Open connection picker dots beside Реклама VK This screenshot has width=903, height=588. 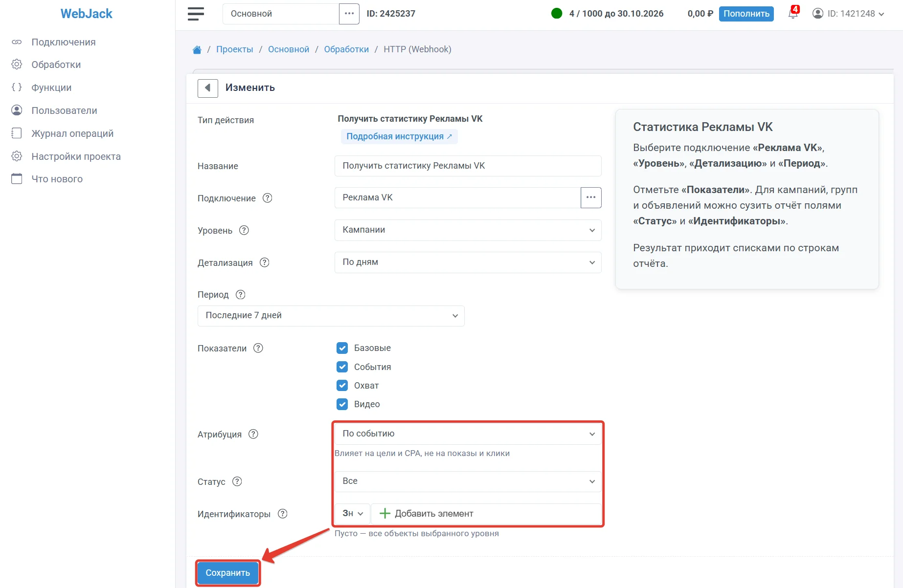[591, 197]
